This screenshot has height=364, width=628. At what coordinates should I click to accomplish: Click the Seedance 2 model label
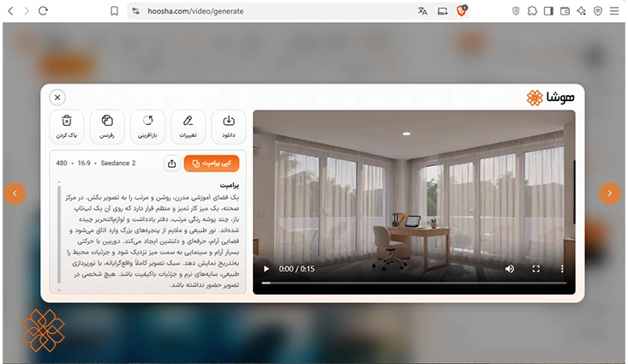point(118,163)
